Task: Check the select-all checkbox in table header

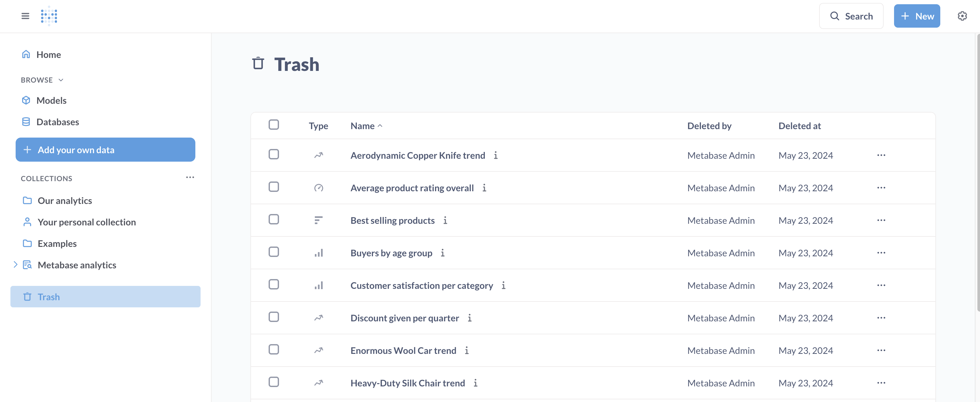Action: click(273, 125)
